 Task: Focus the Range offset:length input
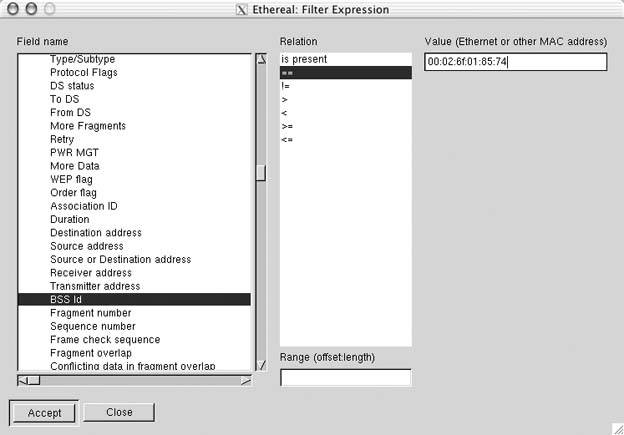[x=345, y=377]
